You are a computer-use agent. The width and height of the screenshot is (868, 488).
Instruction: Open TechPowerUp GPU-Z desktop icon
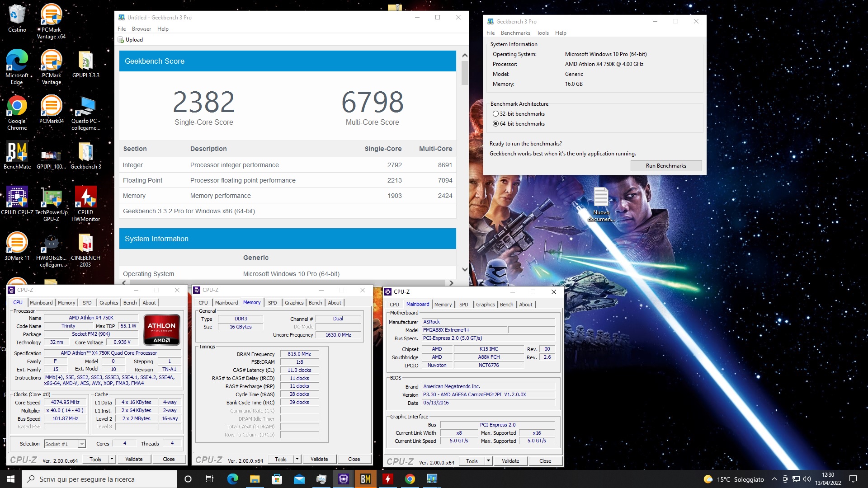51,204
